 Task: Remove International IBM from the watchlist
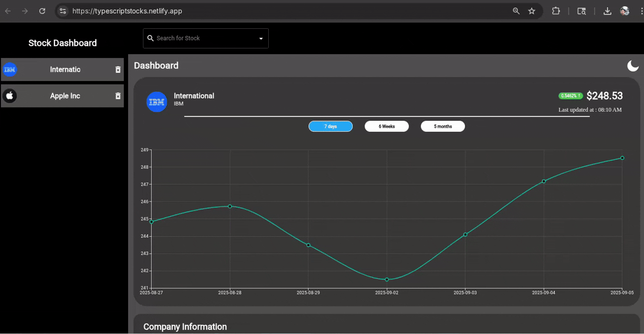(x=118, y=69)
